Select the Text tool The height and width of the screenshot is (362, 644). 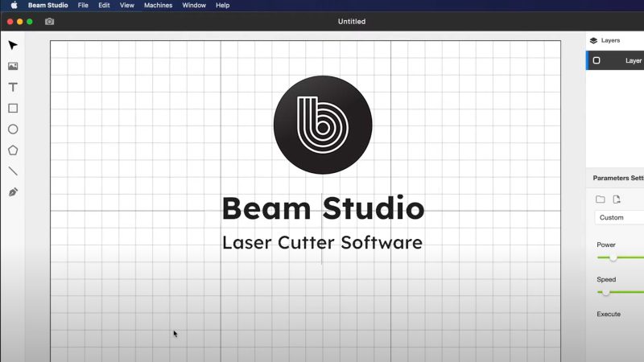13,87
